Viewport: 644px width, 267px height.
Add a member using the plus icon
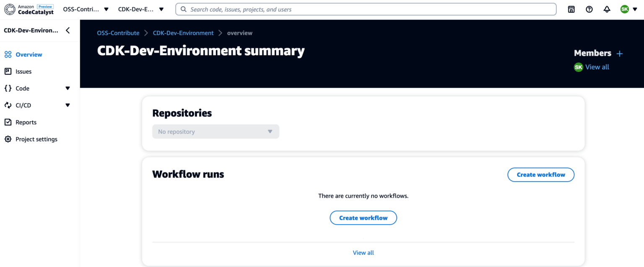pyautogui.click(x=620, y=53)
